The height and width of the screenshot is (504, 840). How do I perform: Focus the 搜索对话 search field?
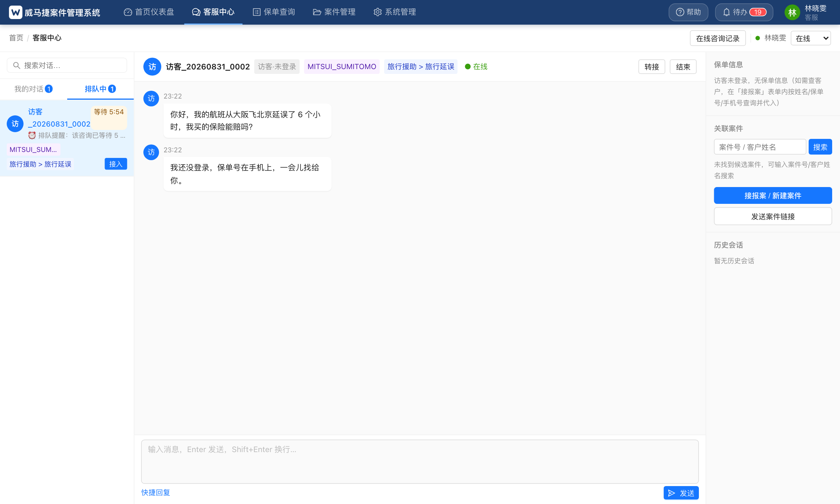click(67, 65)
